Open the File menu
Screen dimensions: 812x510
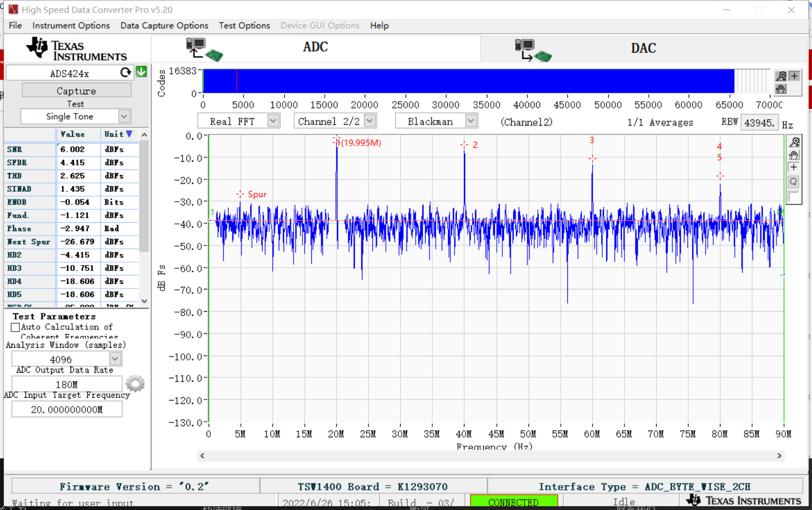16,26
